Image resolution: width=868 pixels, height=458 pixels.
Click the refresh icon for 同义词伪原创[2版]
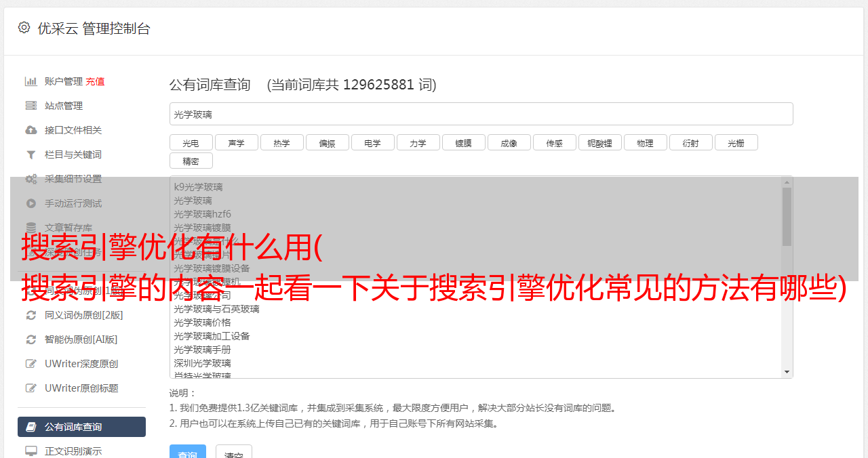31,315
